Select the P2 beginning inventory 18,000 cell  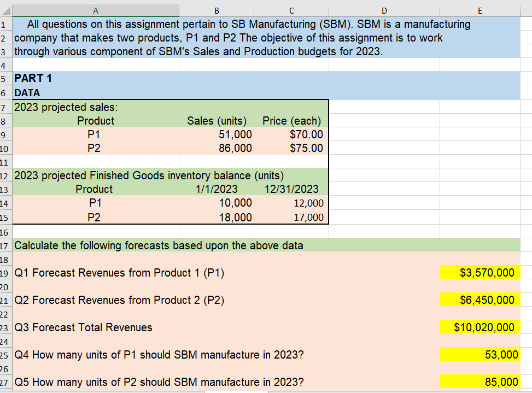(x=217, y=217)
